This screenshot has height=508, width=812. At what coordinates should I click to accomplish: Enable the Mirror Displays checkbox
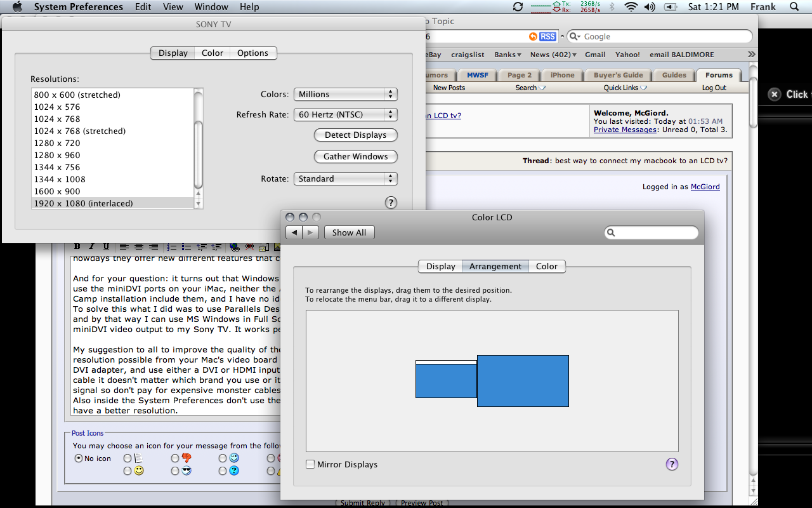click(x=310, y=464)
